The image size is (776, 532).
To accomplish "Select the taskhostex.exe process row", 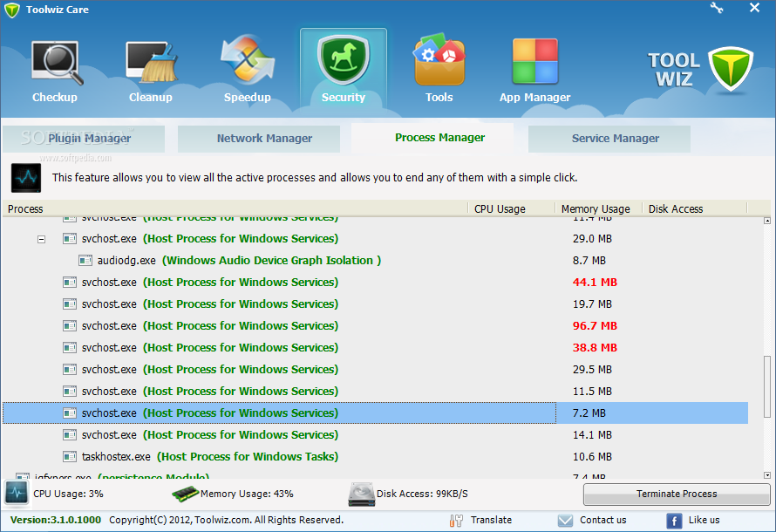I will click(x=375, y=456).
